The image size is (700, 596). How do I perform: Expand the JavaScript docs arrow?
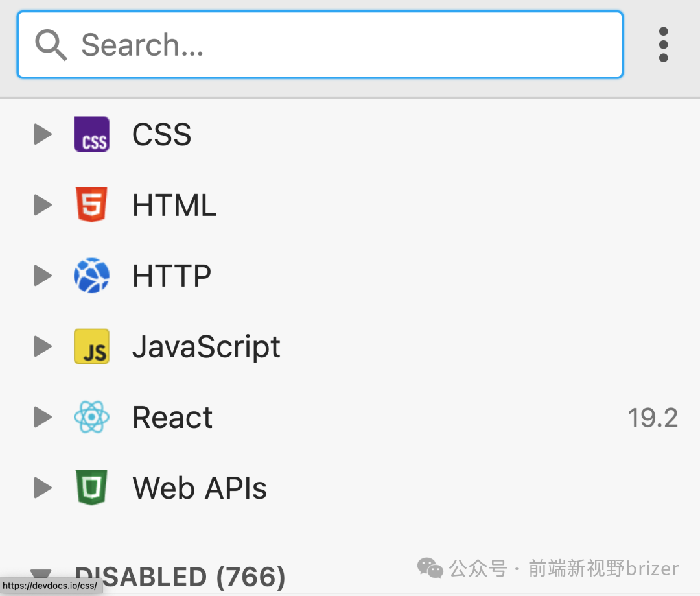pos(43,346)
